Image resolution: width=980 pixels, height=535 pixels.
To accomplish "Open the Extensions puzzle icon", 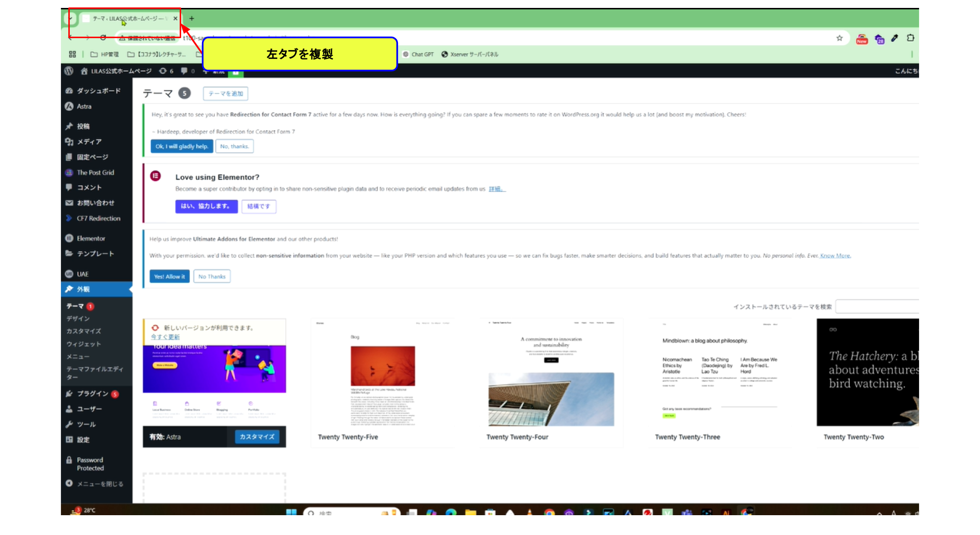I will pyautogui.click(x=911, y=38).
